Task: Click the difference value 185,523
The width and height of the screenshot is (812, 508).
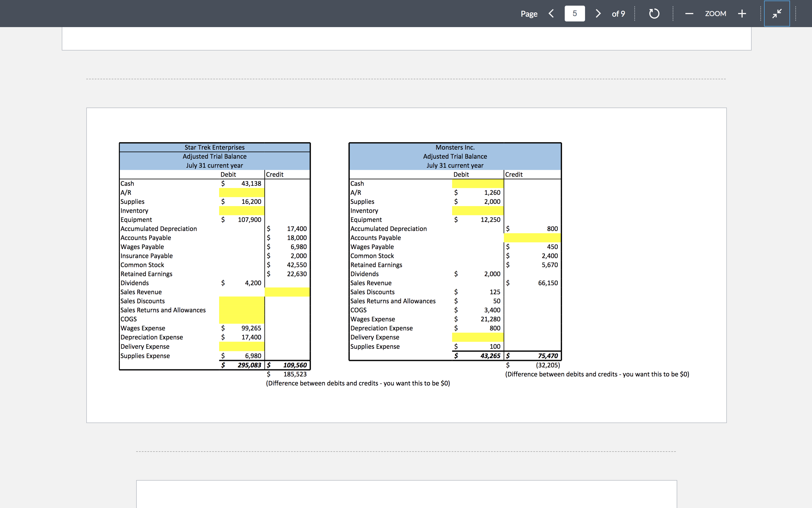Action: (x=295, y=374)
